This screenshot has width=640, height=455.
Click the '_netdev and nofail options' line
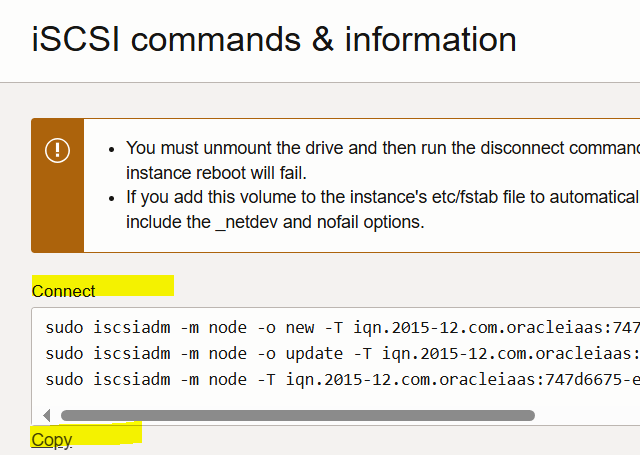coord(275,221)
